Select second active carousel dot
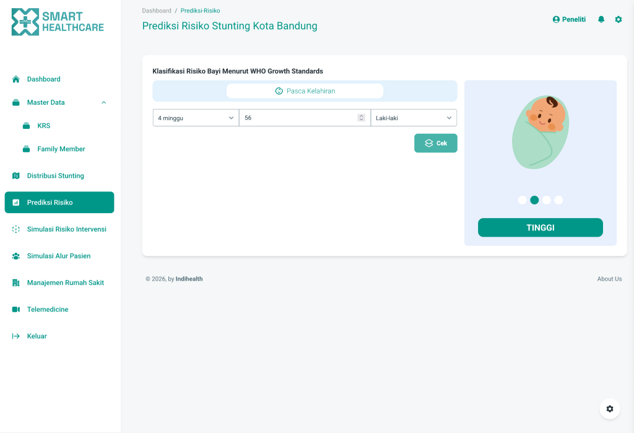 535,200
